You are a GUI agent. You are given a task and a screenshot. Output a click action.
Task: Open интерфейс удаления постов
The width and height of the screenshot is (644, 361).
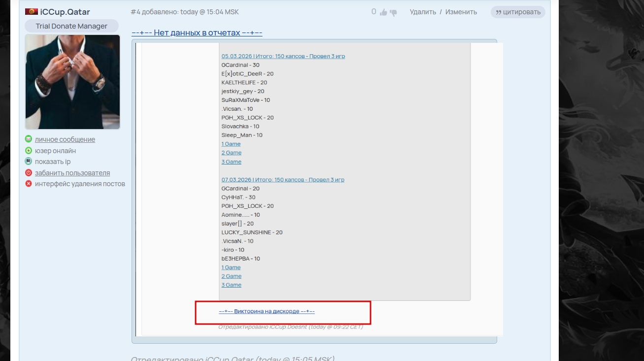(x=80, y=184)
